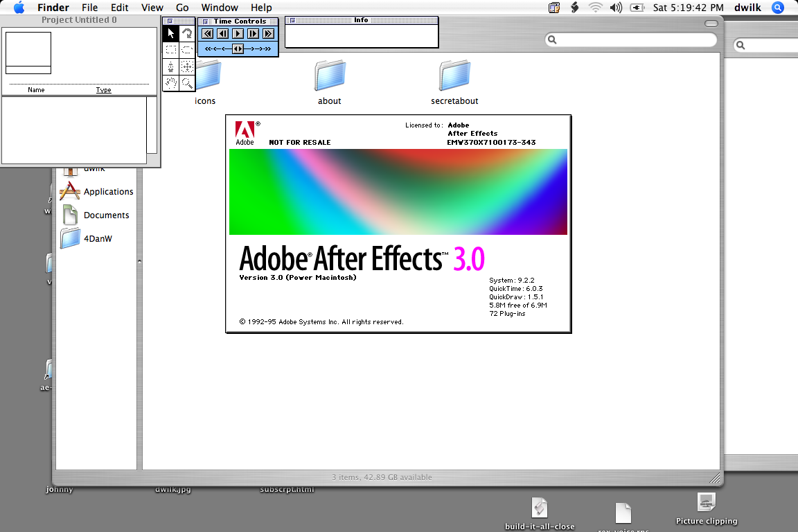Pick the pan-behind tool with dotted cross

(187, 66)
